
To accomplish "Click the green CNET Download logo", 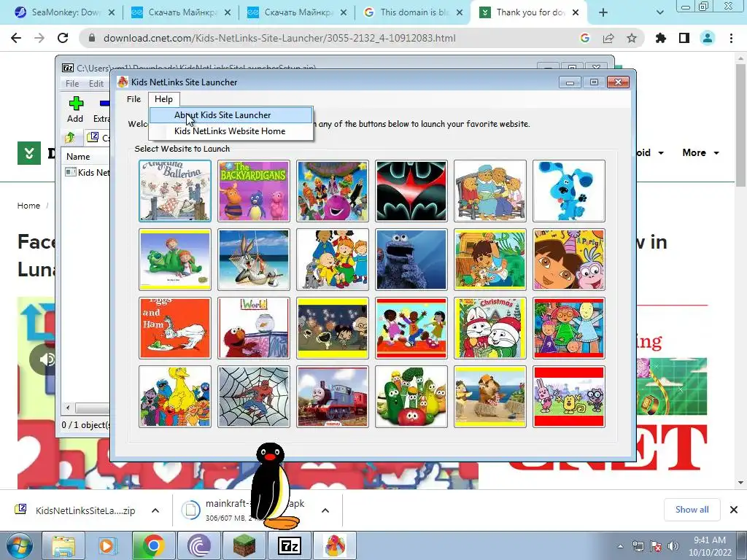I will click(x=29, y=153).
